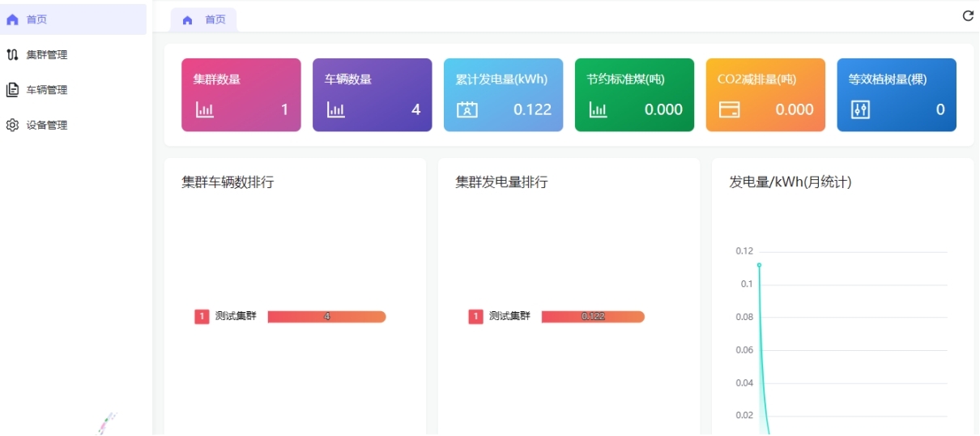Image resolution: width=980 pixels, height=436 pixels.
Task: Click the bar chart icon in 集群数量 card
Action: pyautogui.click(x=204, y=109)
